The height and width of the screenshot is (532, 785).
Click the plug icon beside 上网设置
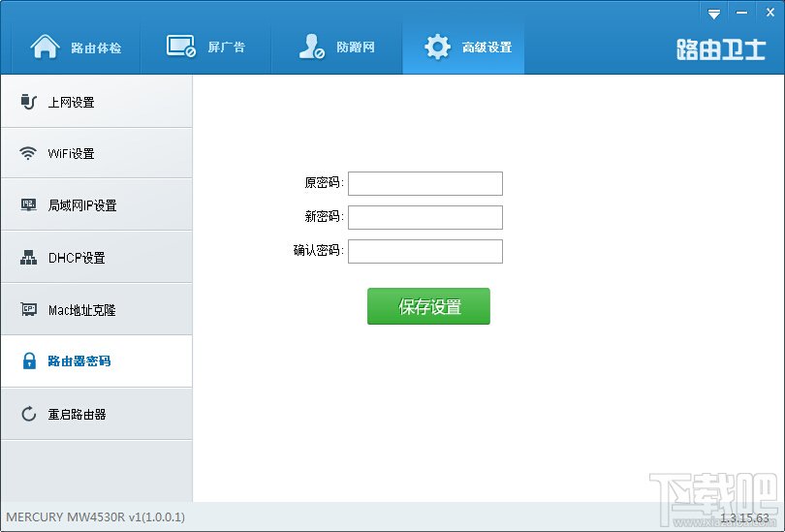pos(28,102)
